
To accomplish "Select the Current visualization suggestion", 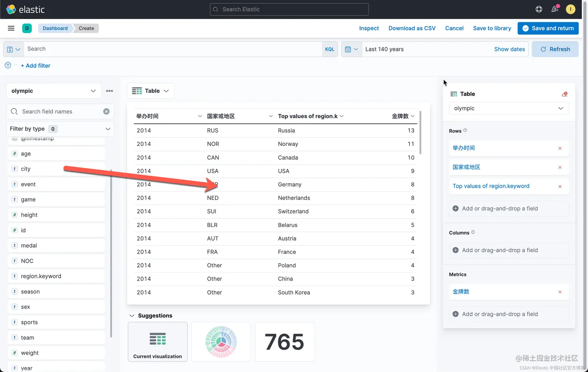I will (x=157, y=342).
